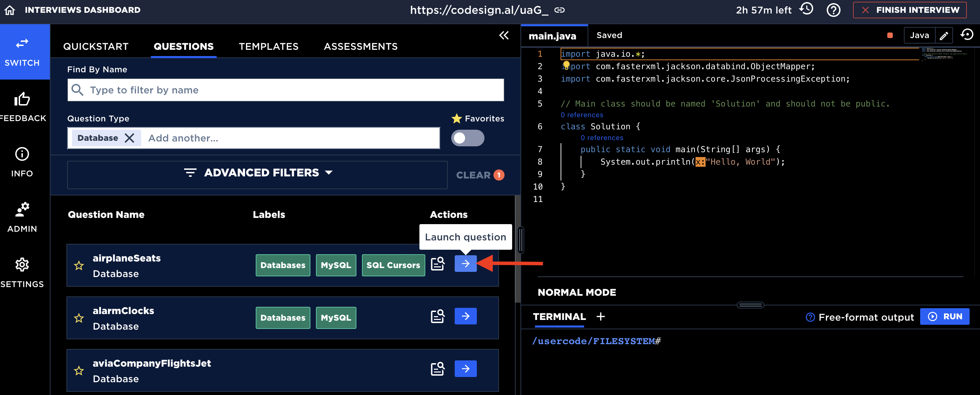The height and width of the screenshot is (395, 980).
Task: Click the terminal horizontal resize handle
Action: (x=750, y=305)
